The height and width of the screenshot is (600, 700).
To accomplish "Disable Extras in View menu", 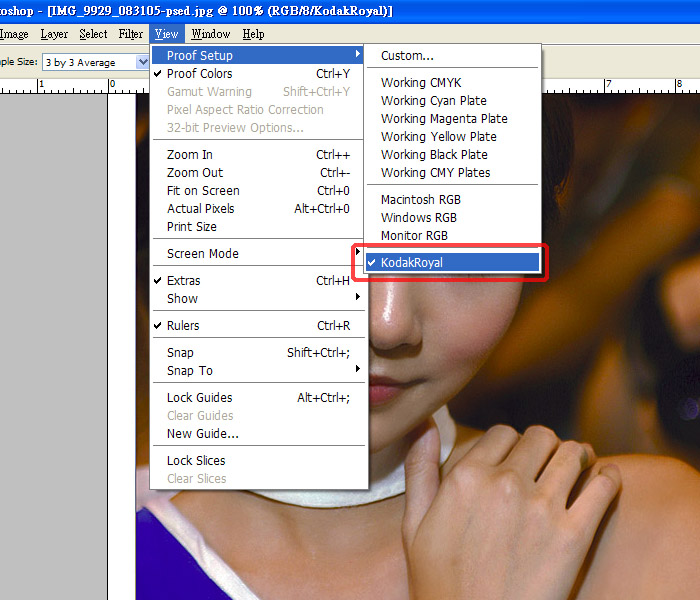I will click(x=184, y=281).
